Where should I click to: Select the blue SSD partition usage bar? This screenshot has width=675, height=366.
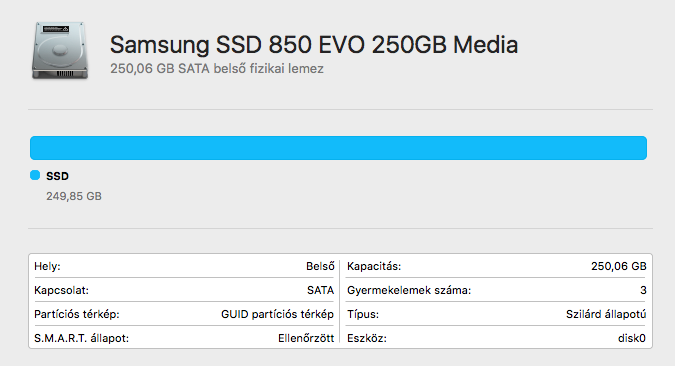338,148
